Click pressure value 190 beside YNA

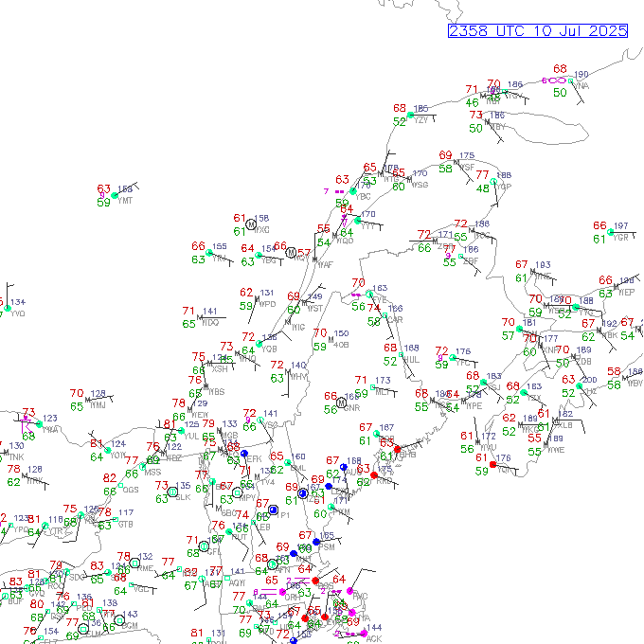581,74
